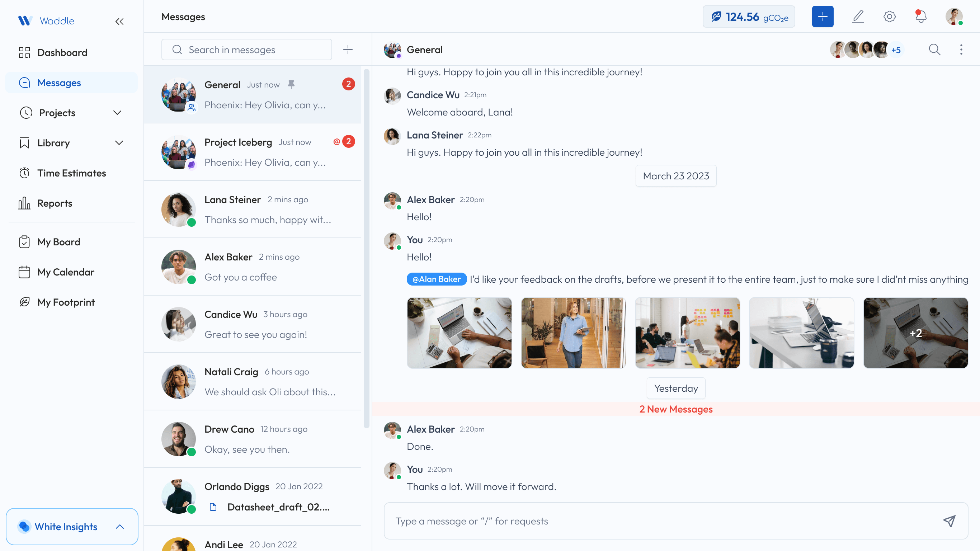Open Reports in the sidebar
This screenshot has width=980, height=551.
(71, 203)
